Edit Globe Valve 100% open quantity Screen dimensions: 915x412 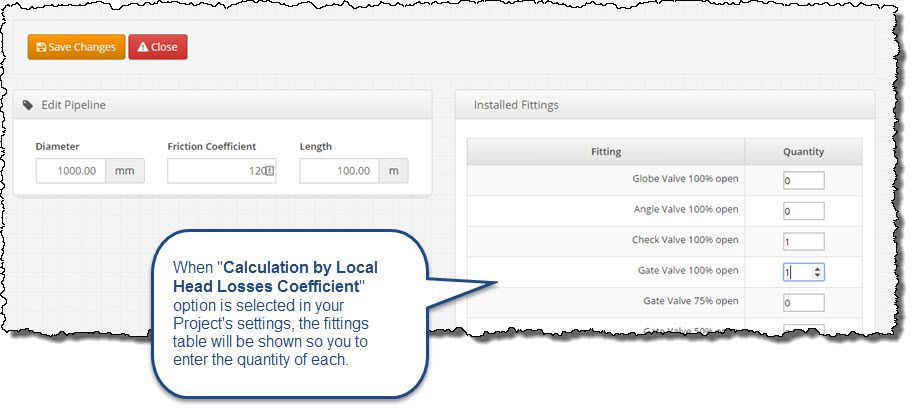click(x=803, y=181)
